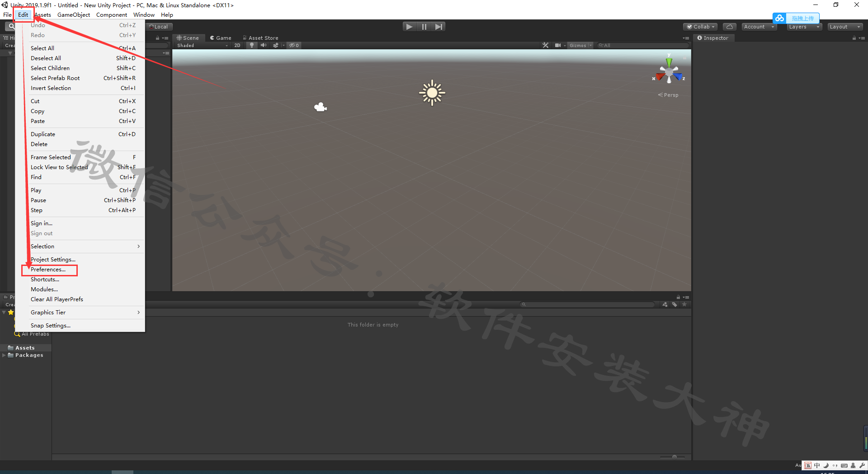This screenshot has width=868, height=474.
Task: Open the File menu
Action: (7, 15)
